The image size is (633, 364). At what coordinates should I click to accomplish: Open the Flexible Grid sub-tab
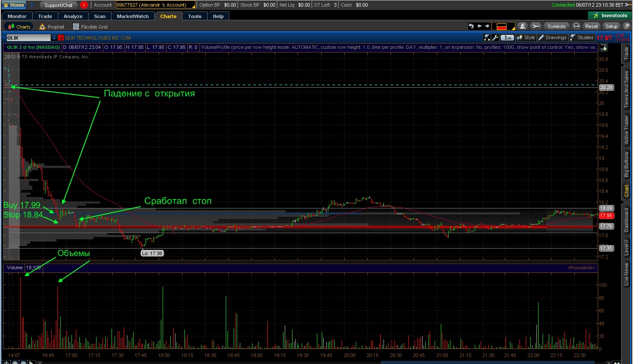pyautogui.click(x=90, y=26)
